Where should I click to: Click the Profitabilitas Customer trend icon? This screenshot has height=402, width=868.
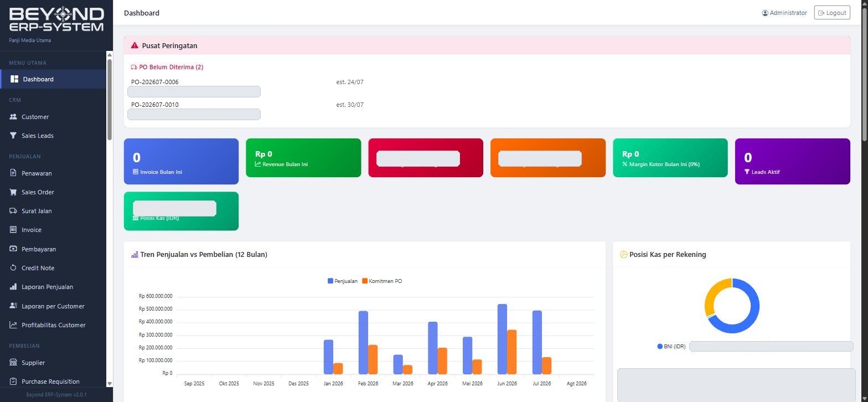pos(13,325)
